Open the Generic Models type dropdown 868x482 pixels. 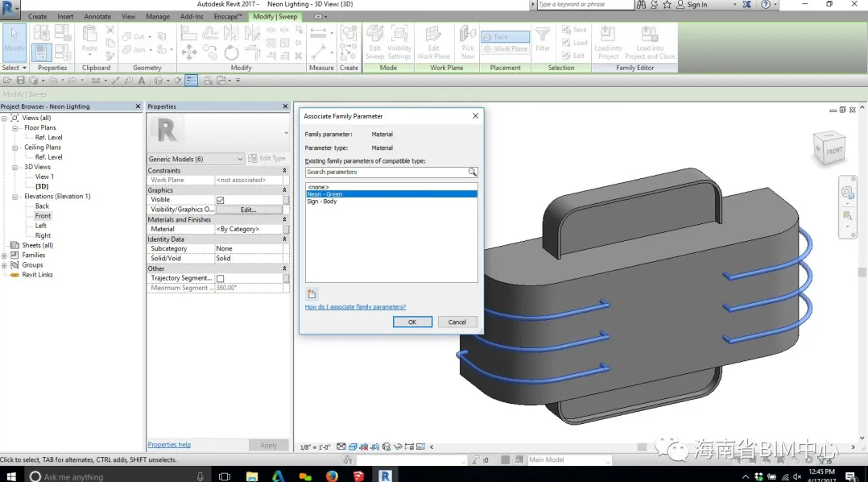coord(239,159)
